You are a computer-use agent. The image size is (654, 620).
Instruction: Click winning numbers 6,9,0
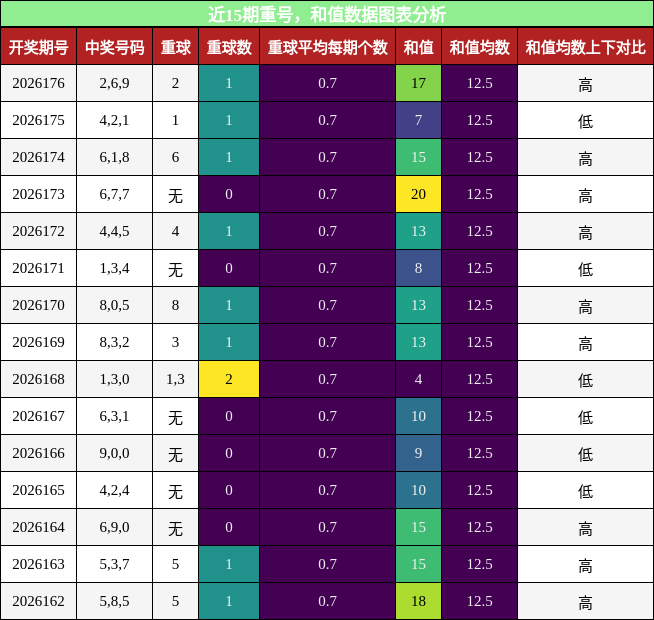[114, 527]
